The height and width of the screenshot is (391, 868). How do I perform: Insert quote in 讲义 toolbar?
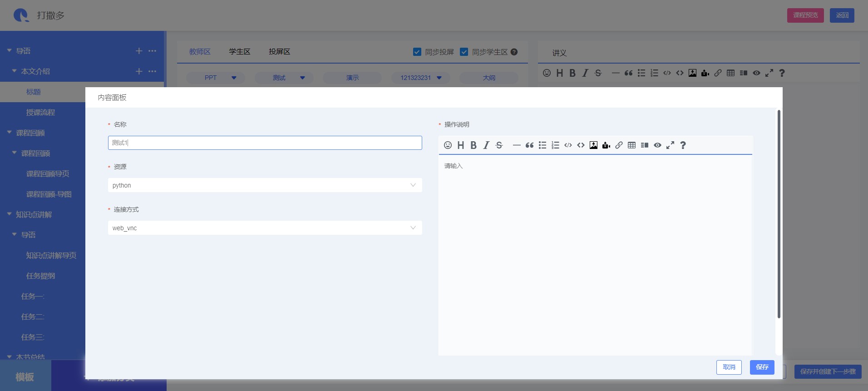[628, 73]
